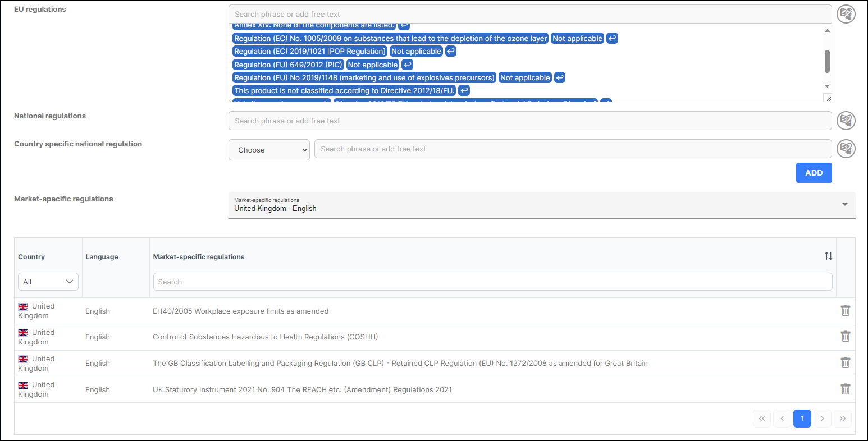868x441 pixels.
Task: Open phrase library icon for EU regulations
Action: [x=846, y=14]
